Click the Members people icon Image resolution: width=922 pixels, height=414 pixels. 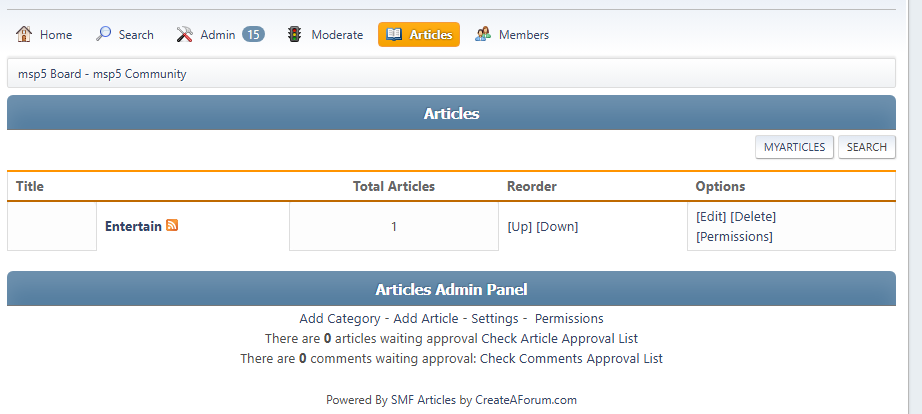click(x=483, y=35)
